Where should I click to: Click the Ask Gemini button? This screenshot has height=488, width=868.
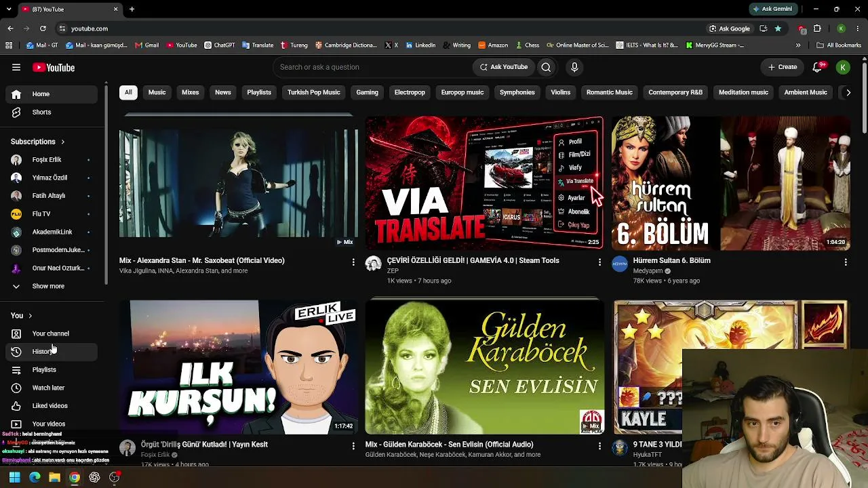click(x=772, y=9)
